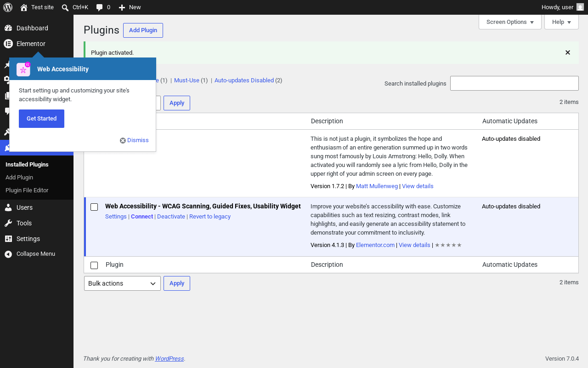The image size is (588, 368).
Task: Go to Installed Plugins submenu
Action: pos(27,164)
